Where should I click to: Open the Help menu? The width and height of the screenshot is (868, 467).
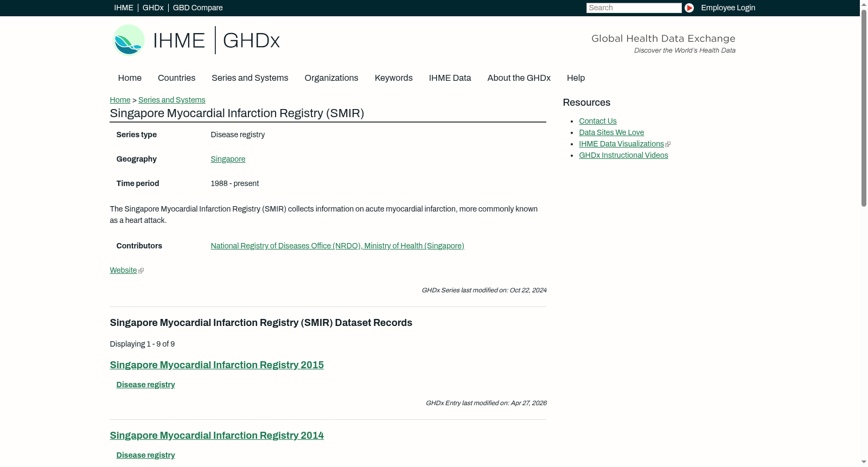tap(576, 78)
